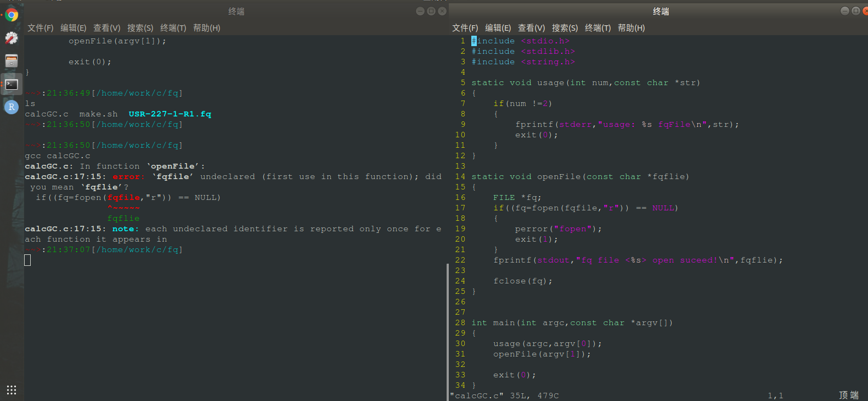The width and height of the screenshot is (868, 401).
Task: Click 'perror("fopen");' on line 19
Action: (559, 229)
